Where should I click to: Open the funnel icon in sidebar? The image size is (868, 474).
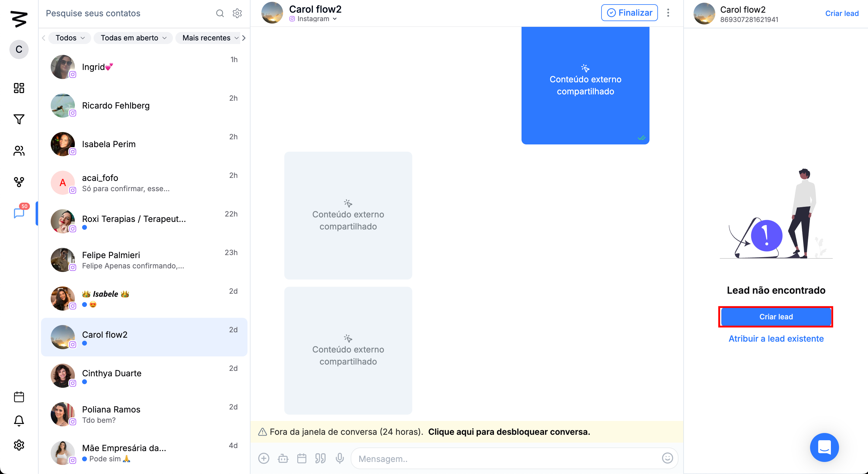point(19,119)
